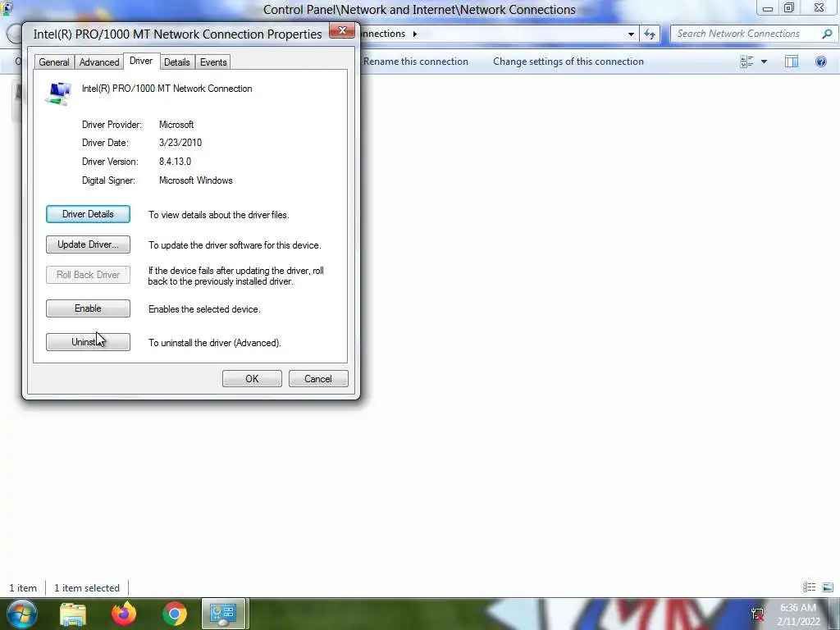Click the Roll Back Driver button
840x630 pixels.
point(88,275)
